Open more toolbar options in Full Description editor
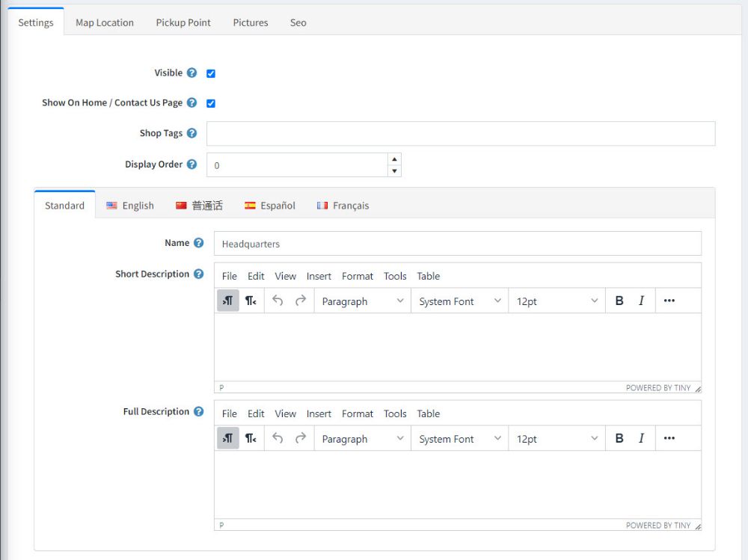748x560 pixels. tap(669, 438)
